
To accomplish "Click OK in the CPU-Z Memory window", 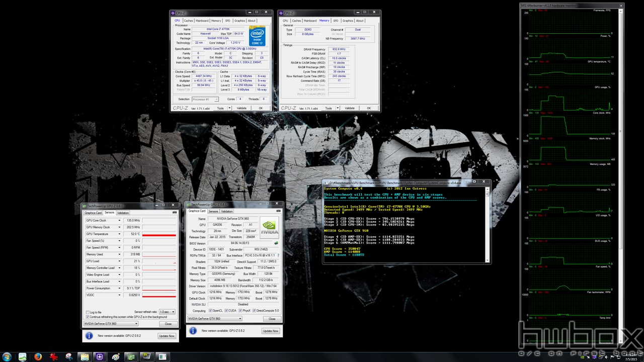I will click(369, 108).
